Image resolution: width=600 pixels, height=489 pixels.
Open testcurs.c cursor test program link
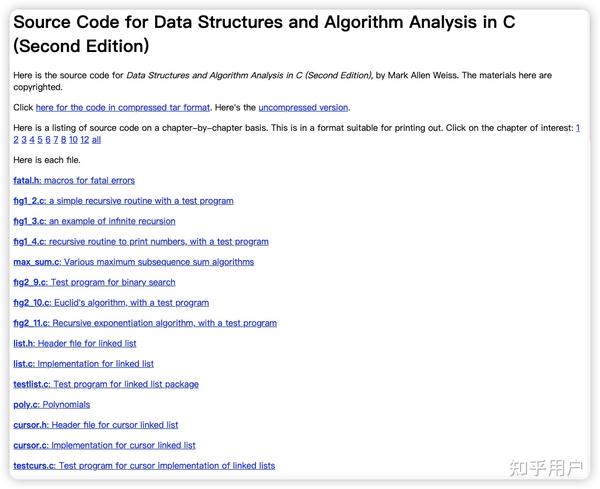[144, 466]
